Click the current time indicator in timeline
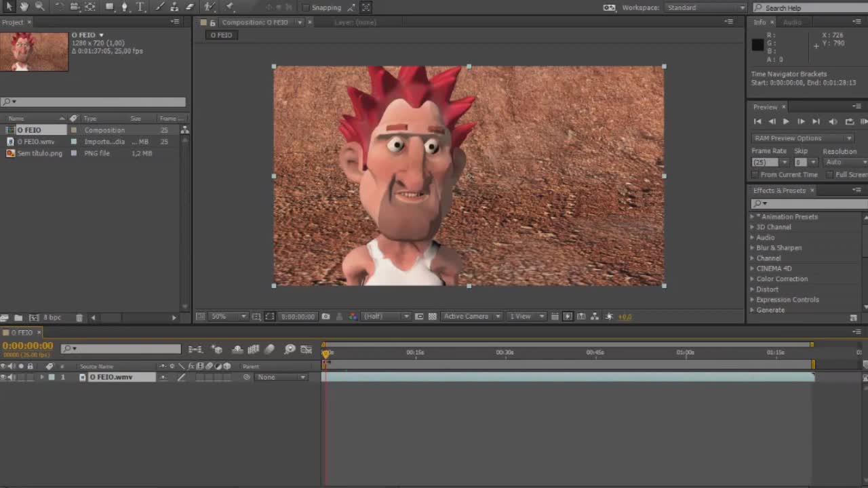 [x=326, y=353]
